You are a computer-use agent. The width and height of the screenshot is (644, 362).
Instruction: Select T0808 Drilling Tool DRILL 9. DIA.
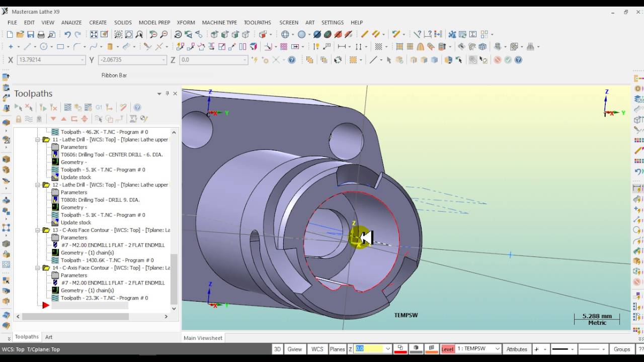coord(100,200)
